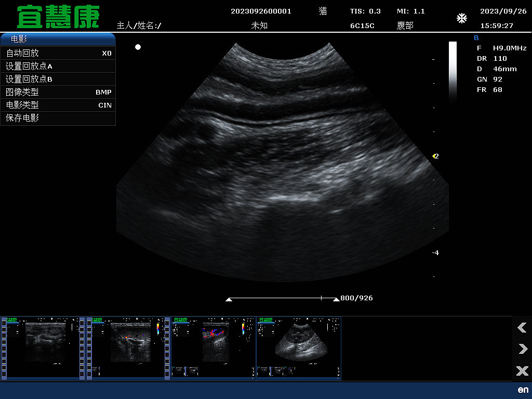
Task: Click the yellow focus marker on depth scale
Action: tap(434, 156)
